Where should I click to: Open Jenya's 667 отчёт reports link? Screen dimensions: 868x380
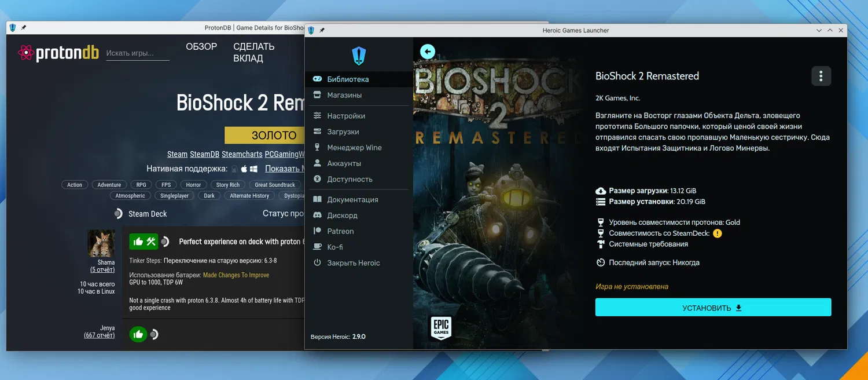(100, 335)
